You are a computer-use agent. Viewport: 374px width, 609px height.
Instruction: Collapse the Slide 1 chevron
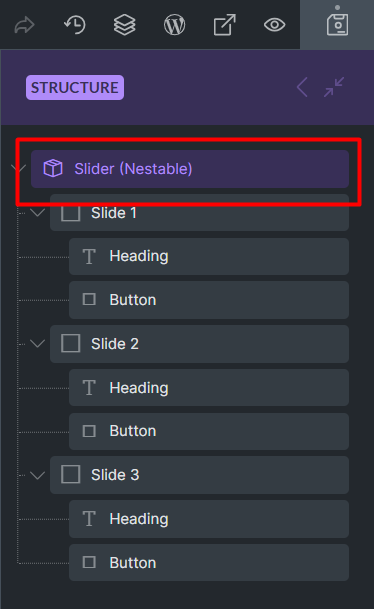[x=37, y=212]
